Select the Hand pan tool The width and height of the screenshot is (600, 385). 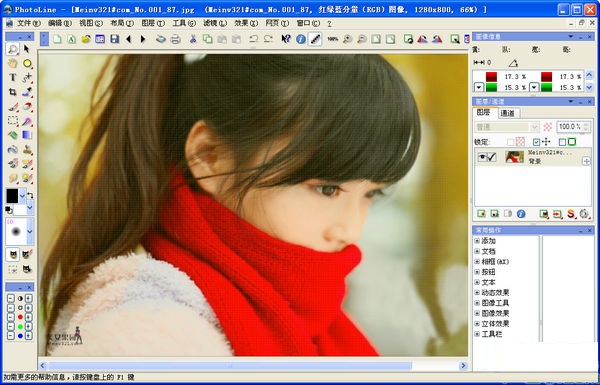[x=13, y=63]
